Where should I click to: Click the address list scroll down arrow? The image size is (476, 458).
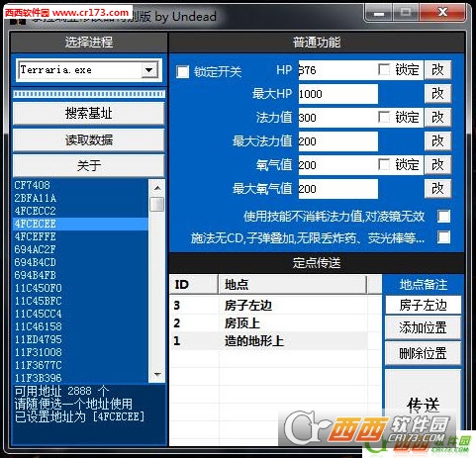[x=157, y=375]
